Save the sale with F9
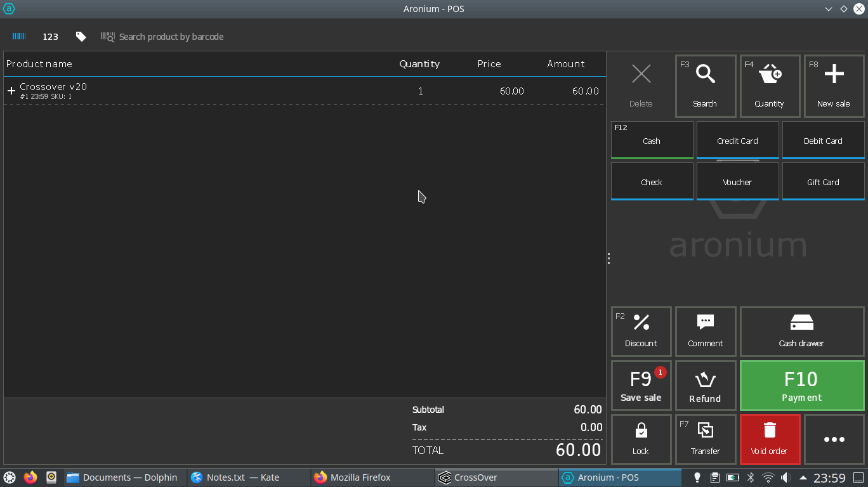Image resolution: width=868 pixels, height=487 pixels. [641, 385]
